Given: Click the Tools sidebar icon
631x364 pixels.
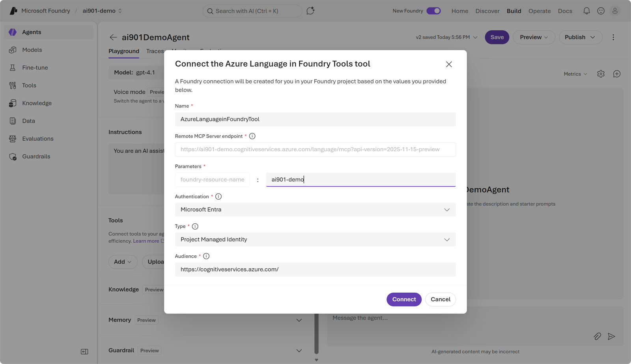Looking at the screenshot, I should click(13, 85).
